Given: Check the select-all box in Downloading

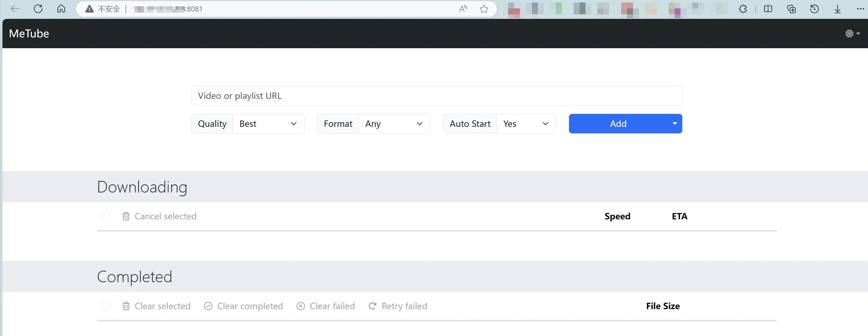Looking at the screenshot, I should [x=105, y=216].
